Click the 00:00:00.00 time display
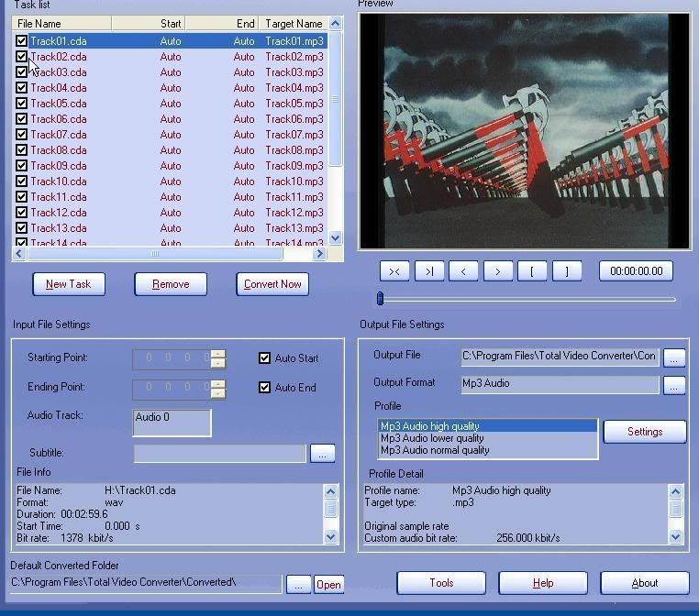This screenshot has height=616, width=699. pyautogui.click(x=636, y=271)
